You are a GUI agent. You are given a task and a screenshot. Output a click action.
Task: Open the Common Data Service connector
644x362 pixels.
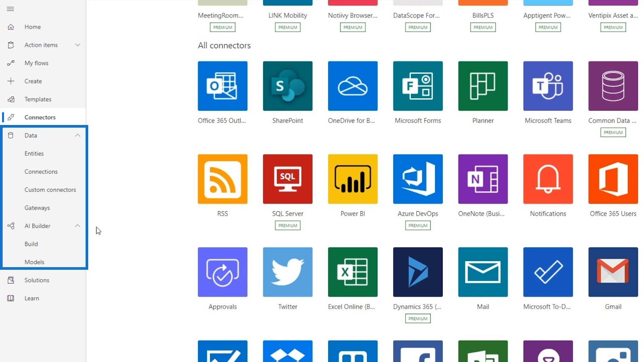point(613,86)
